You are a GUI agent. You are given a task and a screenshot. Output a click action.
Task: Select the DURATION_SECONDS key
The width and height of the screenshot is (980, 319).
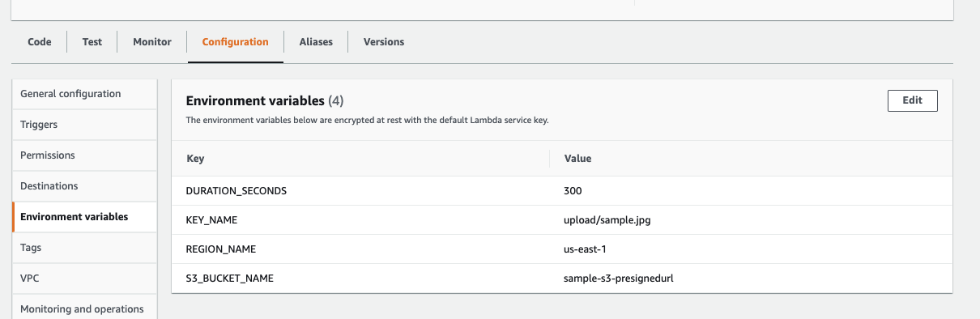[x=236, y=191]
